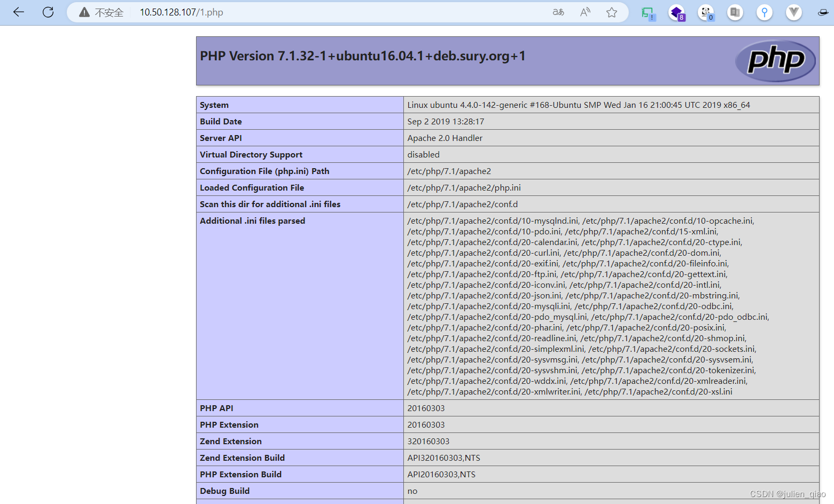Click the /etc/php/7.1/apache2/conf.d value
This screenshot has height=504, width=834.
point(462,204)
